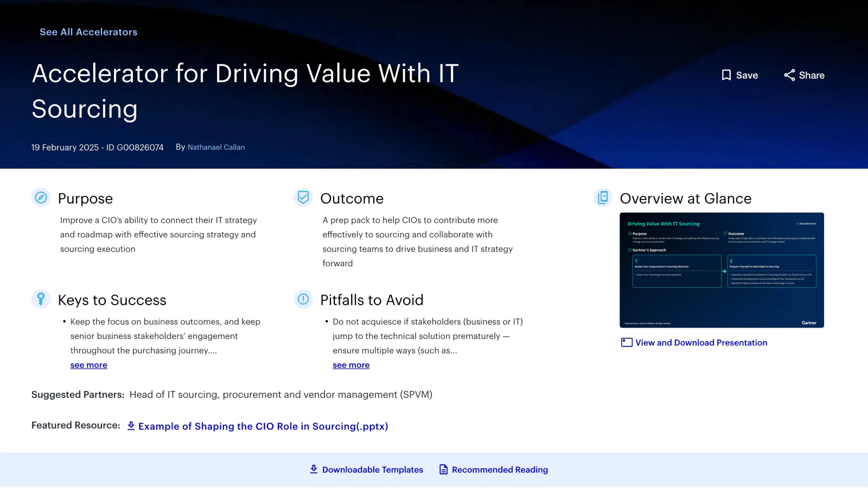
Task: Click the download icon before the pptx link
Action: pyautogui.click(x=131, y=426)
